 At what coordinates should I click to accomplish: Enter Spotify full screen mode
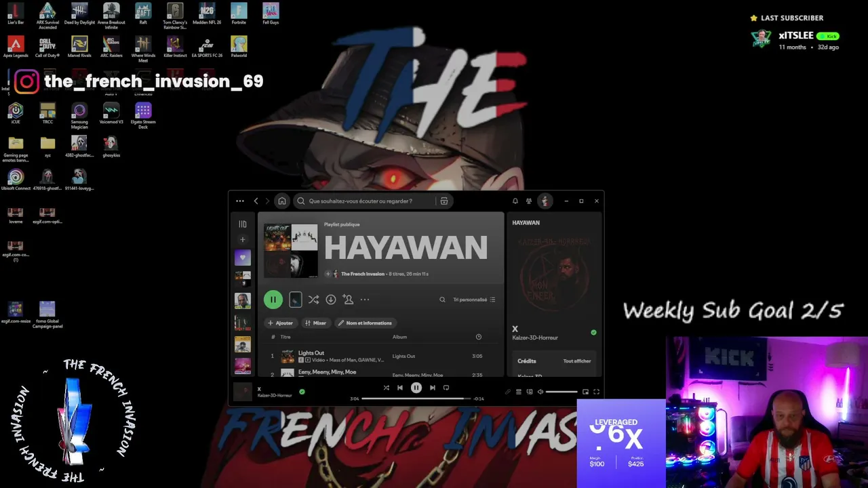[x=597, y=392]
